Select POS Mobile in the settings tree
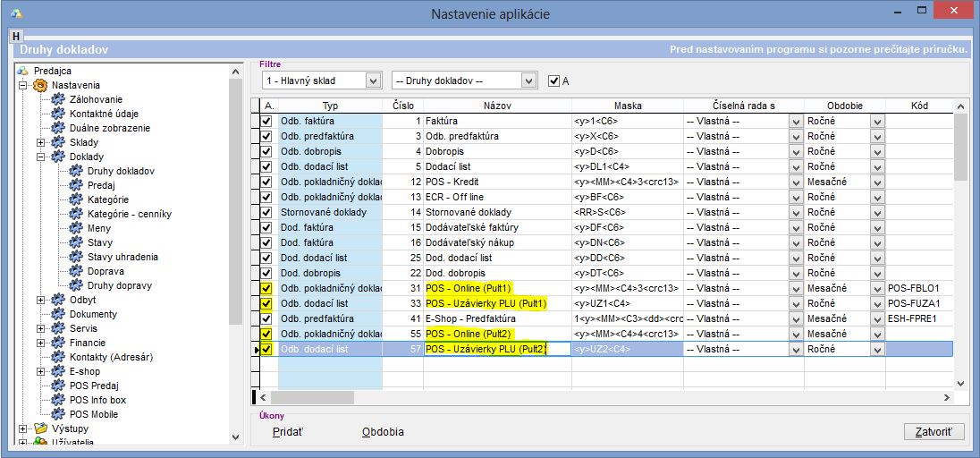This screenshot has height=458, width=980. 93,414
